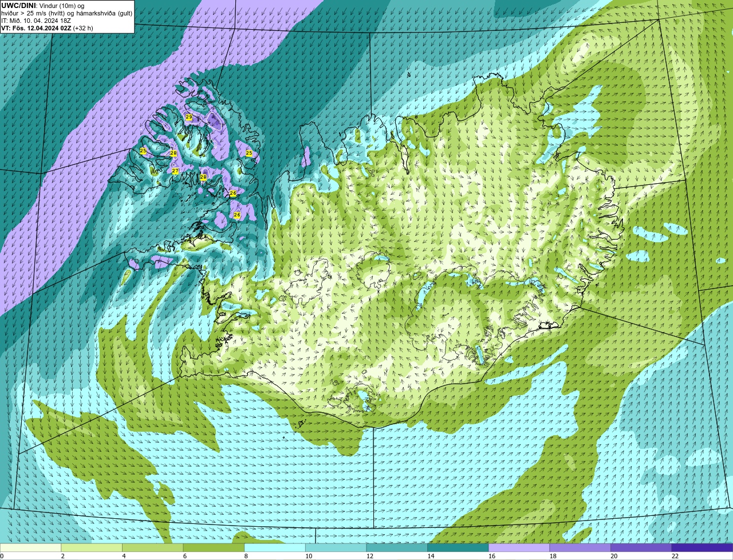This screenshot has width=733, height=560.
Task: Click the 20–22 m/s violet legend swatch
Action: [x=641, y=547]
